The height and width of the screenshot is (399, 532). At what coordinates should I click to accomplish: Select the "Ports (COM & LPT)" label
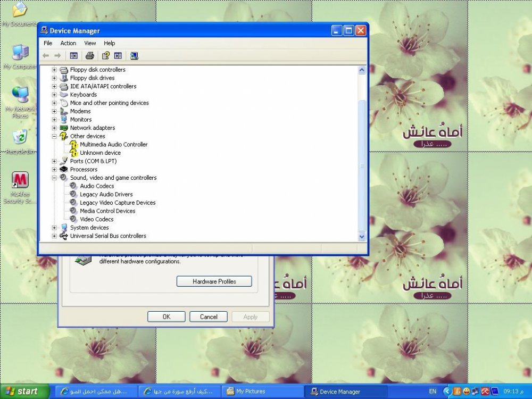(93, 161)
